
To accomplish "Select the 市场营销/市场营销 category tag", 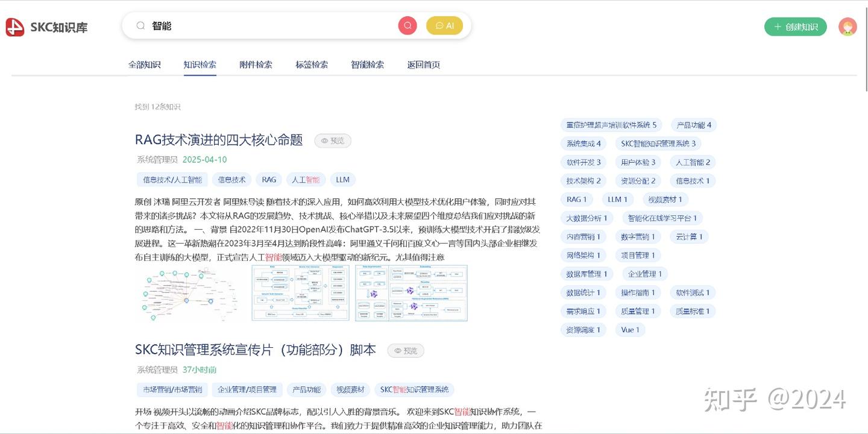I will (x=172, y=389).
